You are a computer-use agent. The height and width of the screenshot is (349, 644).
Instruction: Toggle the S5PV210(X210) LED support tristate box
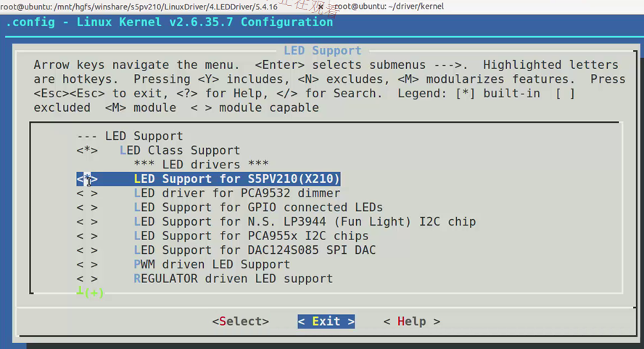coord(87,179)
